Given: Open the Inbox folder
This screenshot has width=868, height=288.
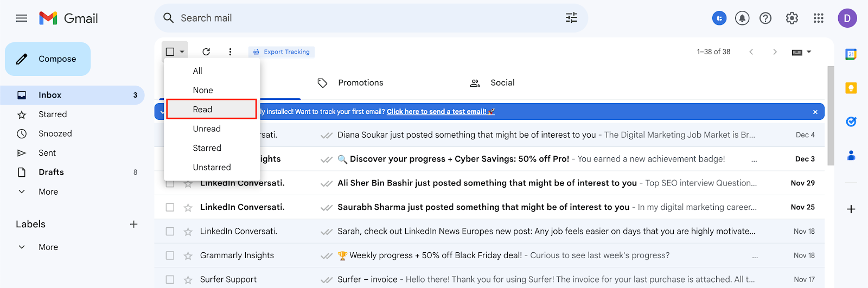Looking at the screenshot, I should pyautogui.click(x=72, y=95).
